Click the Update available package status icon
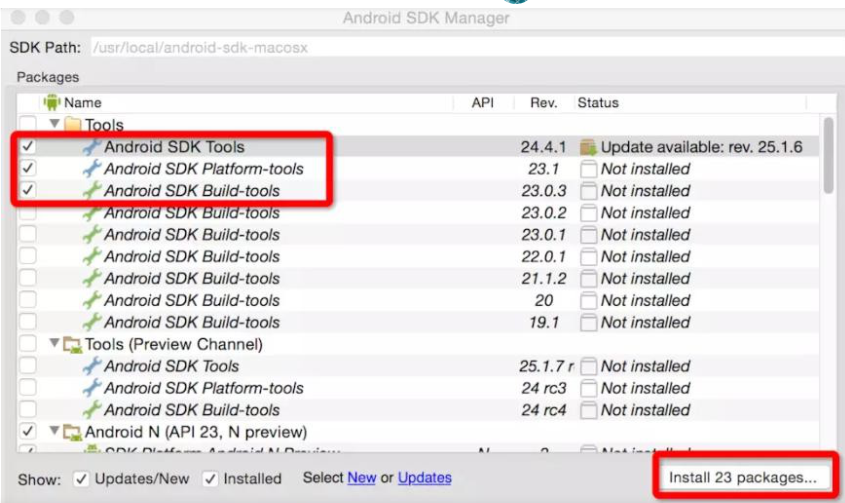 [588, 147]
